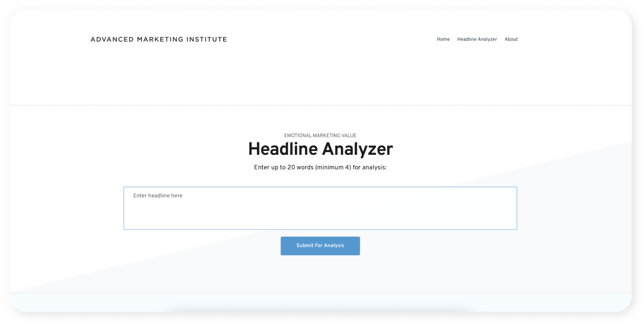Open the Home navigation link
Viewport: 644px width, 324px height.
pyautogui.click(x=443, y=39)
